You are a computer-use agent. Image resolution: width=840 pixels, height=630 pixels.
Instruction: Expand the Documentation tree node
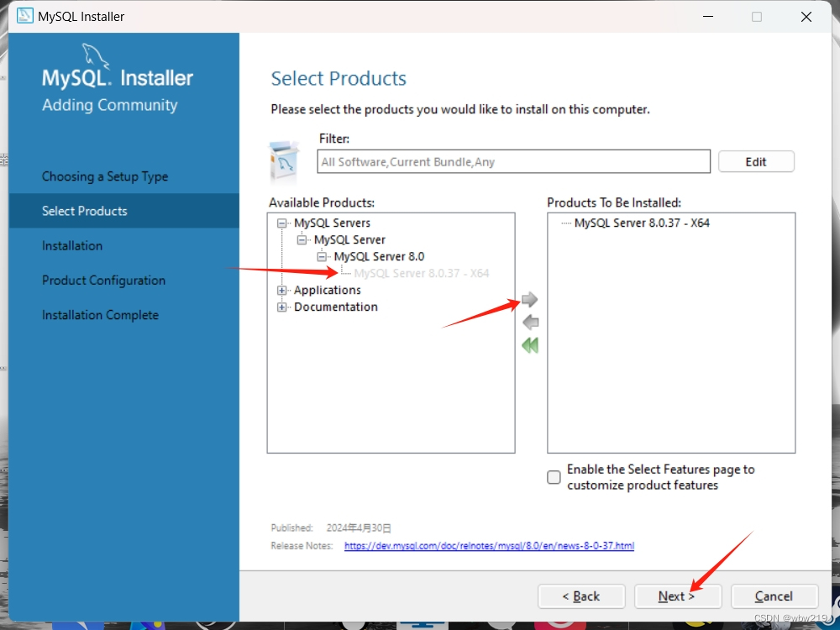click(x=281, y=307)
